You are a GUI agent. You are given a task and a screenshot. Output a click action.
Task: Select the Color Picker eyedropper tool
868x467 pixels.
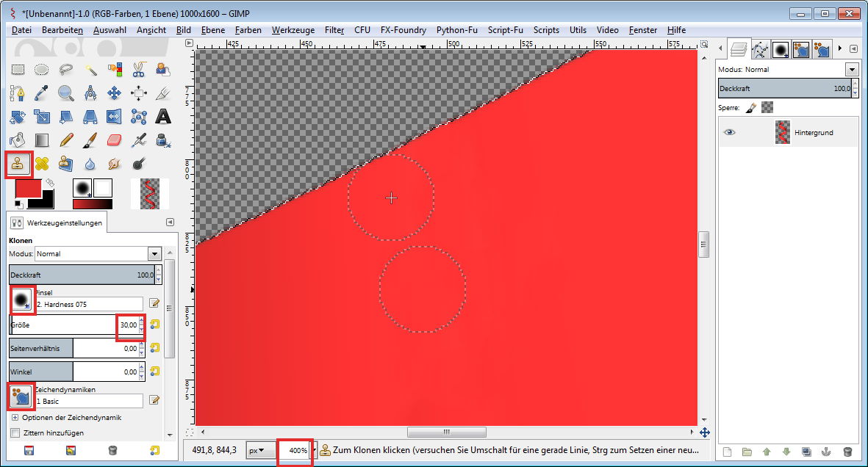pyautogui.click(x=41, y=93)
